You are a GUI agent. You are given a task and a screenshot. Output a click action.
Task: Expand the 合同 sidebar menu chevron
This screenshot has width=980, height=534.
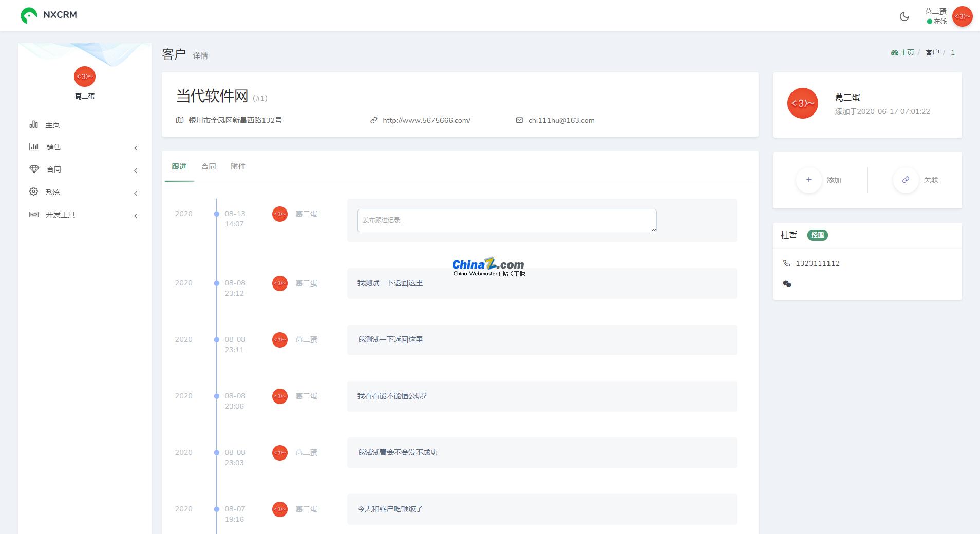pos(136,170)
